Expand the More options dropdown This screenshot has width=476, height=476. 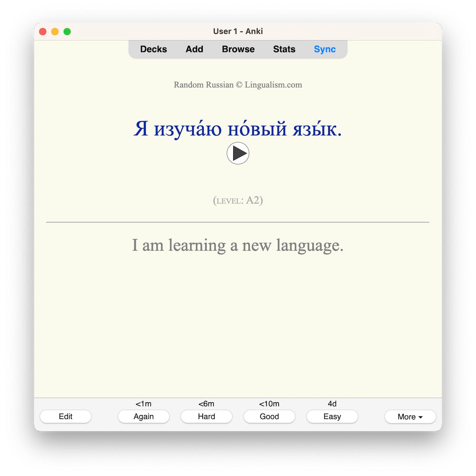(410, 416)
